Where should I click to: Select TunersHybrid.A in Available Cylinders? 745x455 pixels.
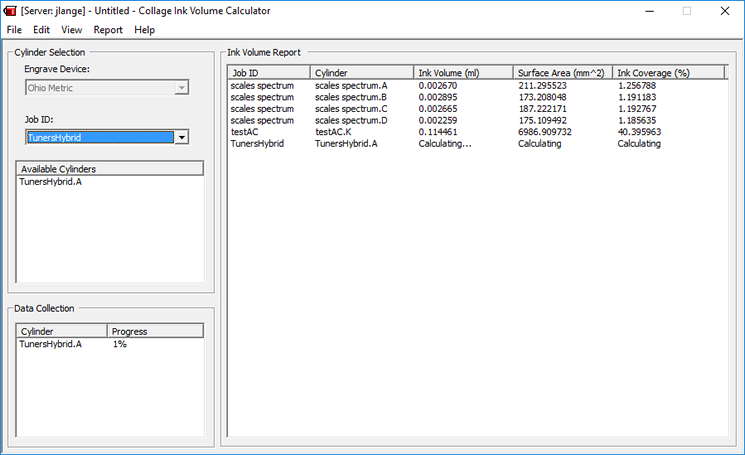coord(50,183)
